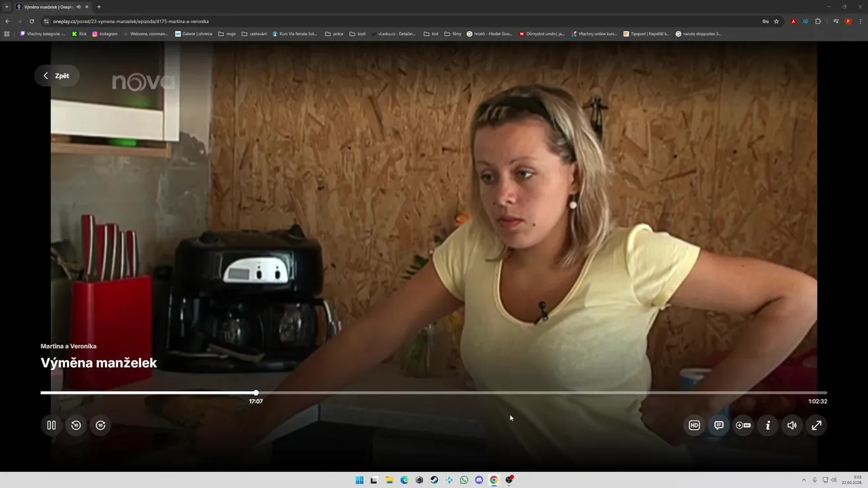Open WhatsApp from the taskbar
This screenshot has height=488, width=868.
point(464,480)
